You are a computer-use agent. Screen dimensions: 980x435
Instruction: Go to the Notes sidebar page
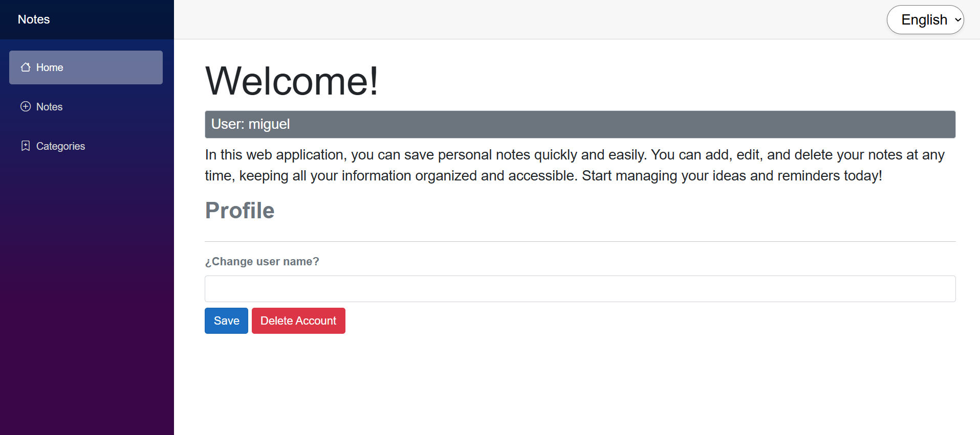tap(49, 107)
